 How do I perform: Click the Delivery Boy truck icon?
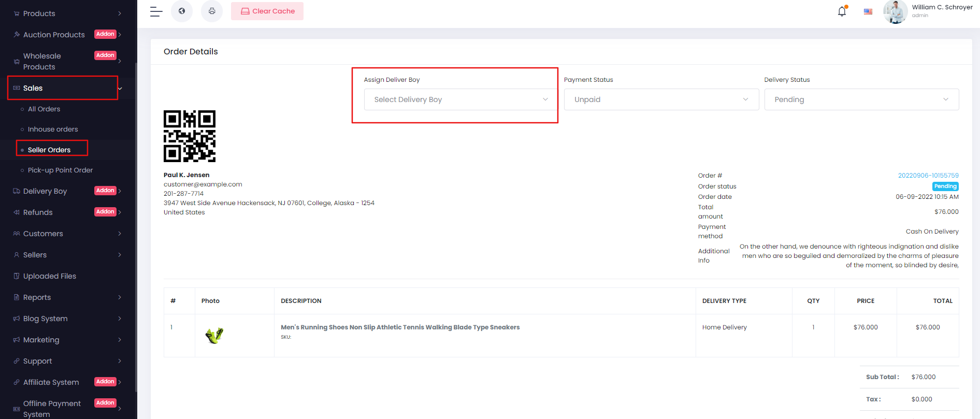pyautogui.click(x=17, y=191)
